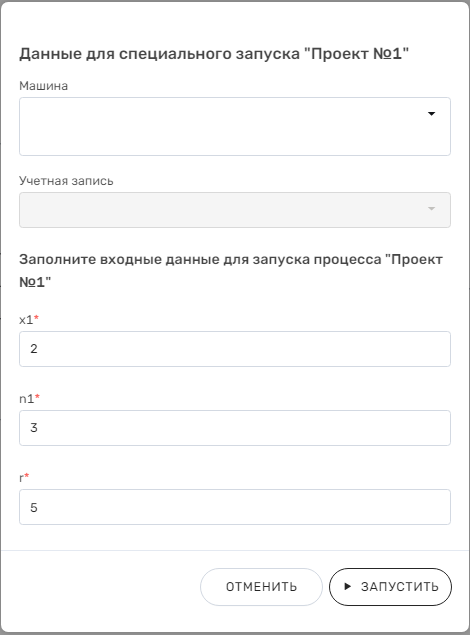Click the x1 parameter label
Screen dimensions: 470x635
pyautogui.click(x=26, y=320)
